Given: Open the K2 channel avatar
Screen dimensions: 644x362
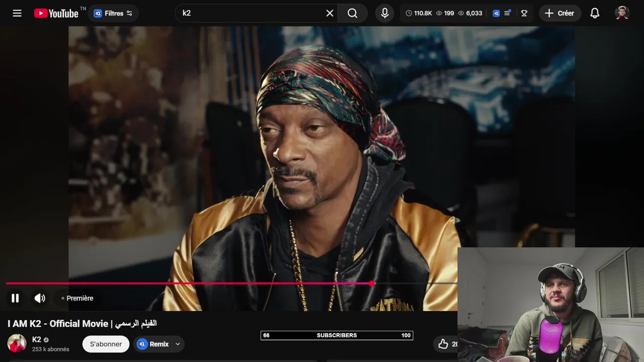Looking at the screenshot, I should click(17, 343).
